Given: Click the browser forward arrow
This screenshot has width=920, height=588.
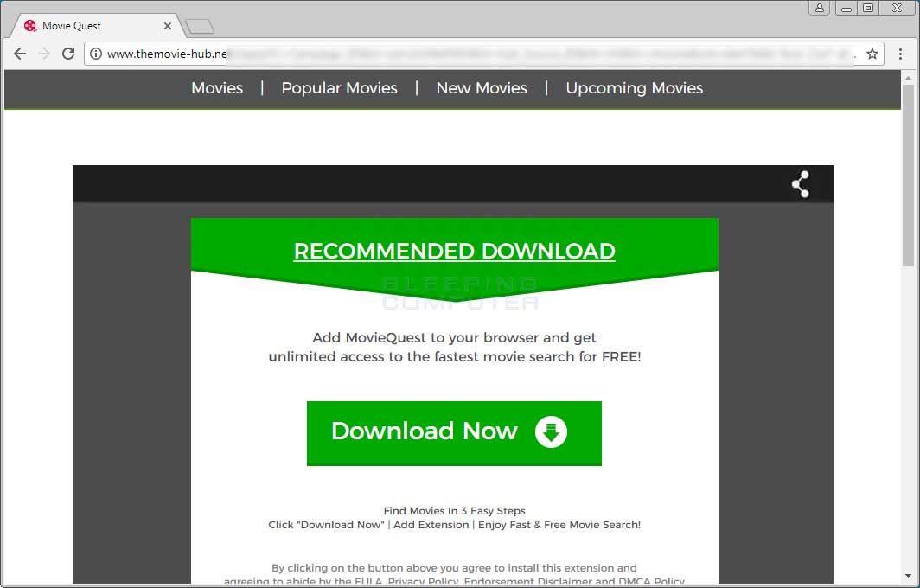Looking at the screenshot, I should click(44, 54).
